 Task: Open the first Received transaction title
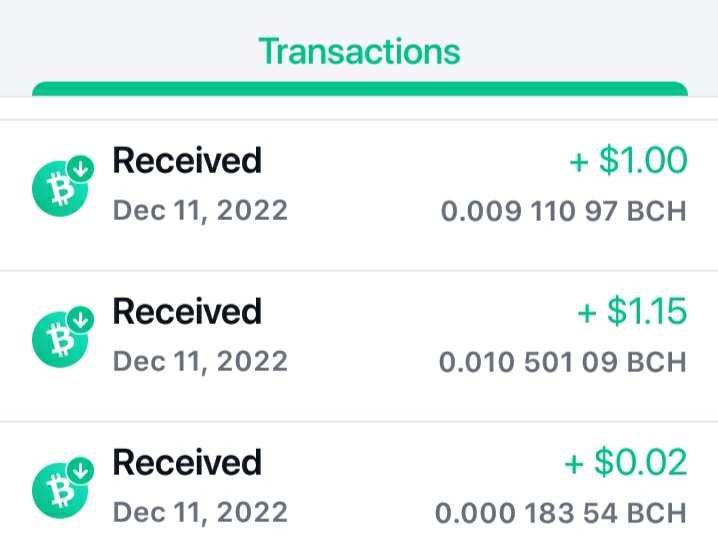(187, 160)
